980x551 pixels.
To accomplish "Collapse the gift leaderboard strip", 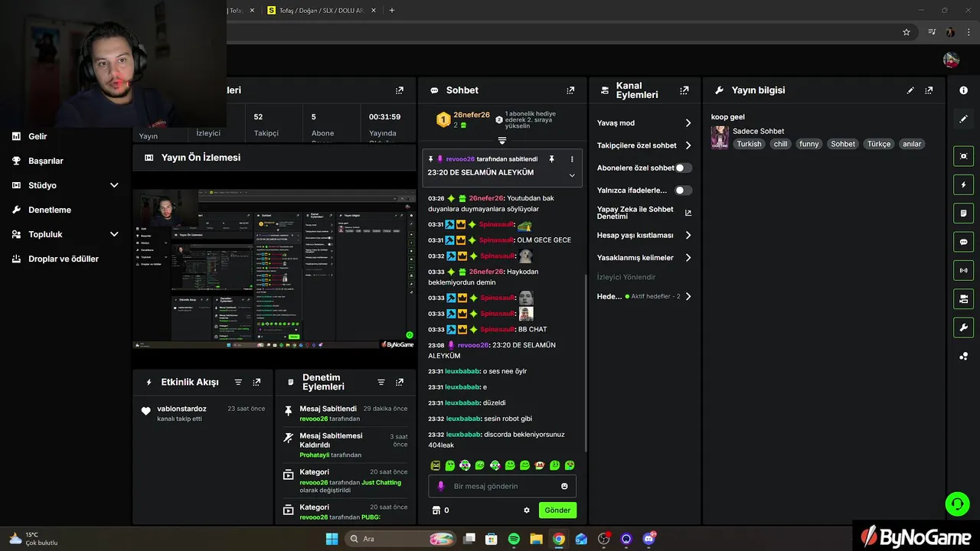I will point(502,141).
